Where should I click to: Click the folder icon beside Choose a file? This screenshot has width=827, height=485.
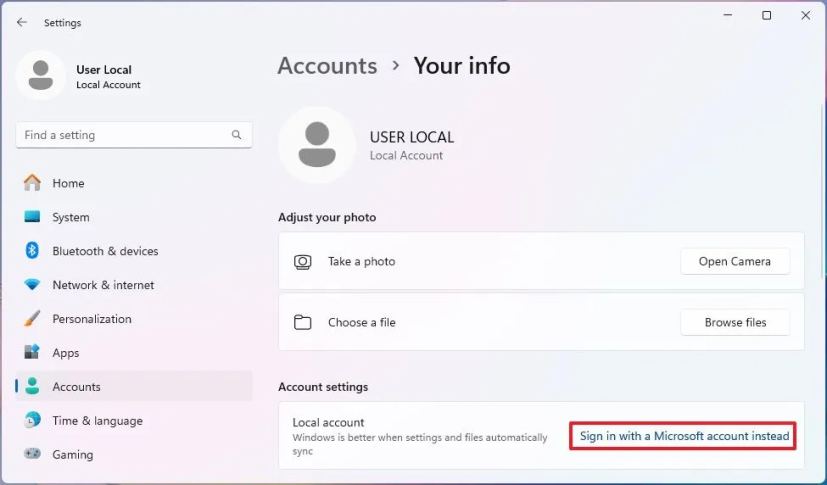(x=302, y=323)
